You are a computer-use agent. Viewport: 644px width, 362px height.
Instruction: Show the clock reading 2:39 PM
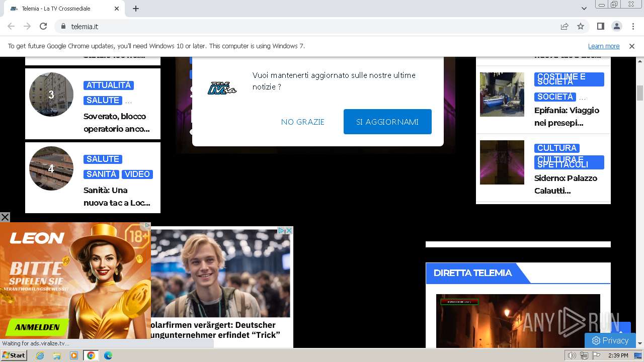click(618, 355)
